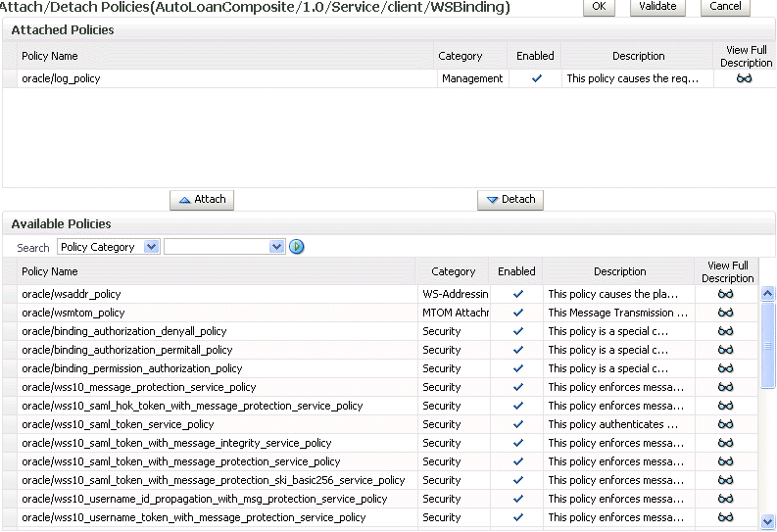Click the Management category cell
The width and height of the screenshot is (777, 532).
coord(472,78)
